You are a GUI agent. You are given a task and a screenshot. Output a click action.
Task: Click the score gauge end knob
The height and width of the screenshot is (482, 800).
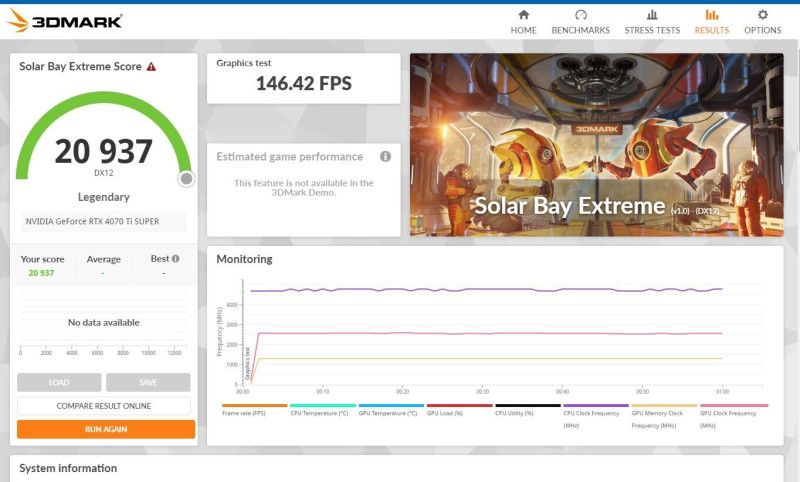[187, 179]
